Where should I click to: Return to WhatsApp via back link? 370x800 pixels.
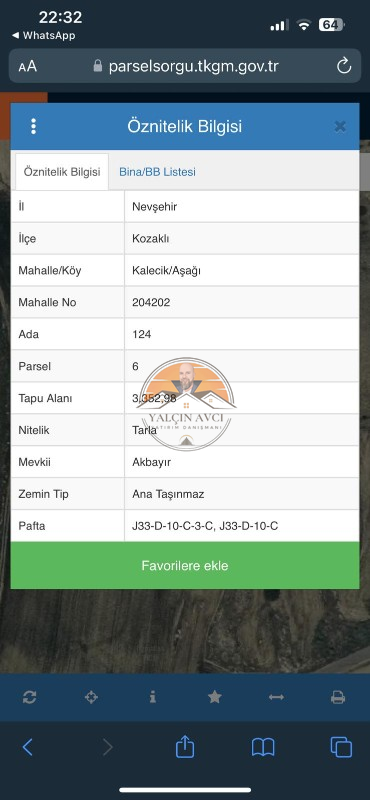[x=43, y=35]
